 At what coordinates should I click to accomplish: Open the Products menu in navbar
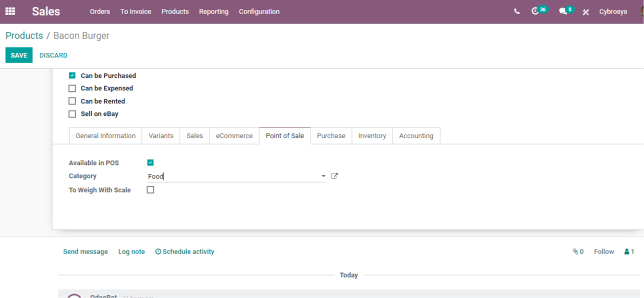[175, 11]
